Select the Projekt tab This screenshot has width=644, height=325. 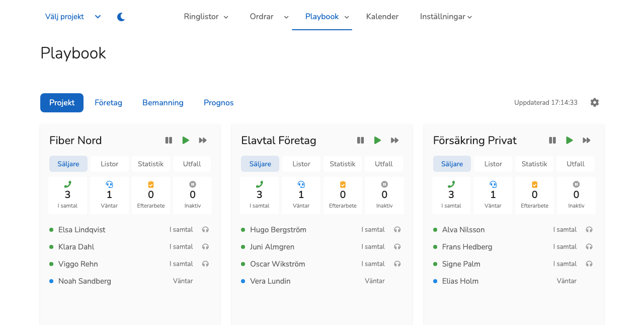[62, 103]
